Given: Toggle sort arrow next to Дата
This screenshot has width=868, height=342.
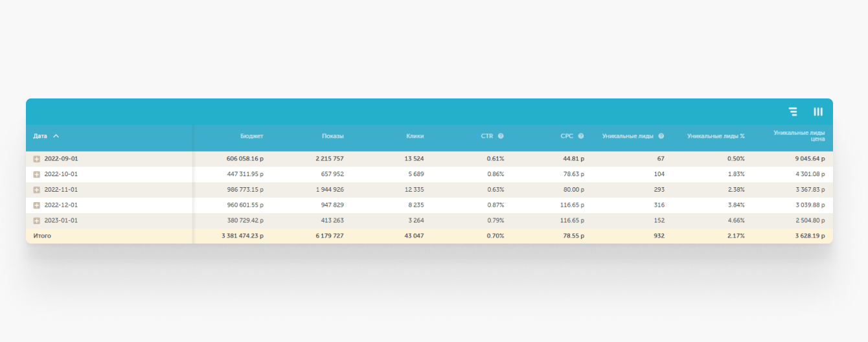Looking at the screenshot, I should (x=56, y=136).
